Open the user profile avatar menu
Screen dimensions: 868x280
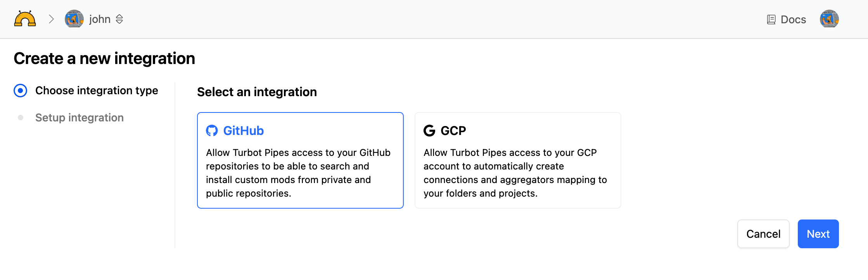tap(829, 19)
